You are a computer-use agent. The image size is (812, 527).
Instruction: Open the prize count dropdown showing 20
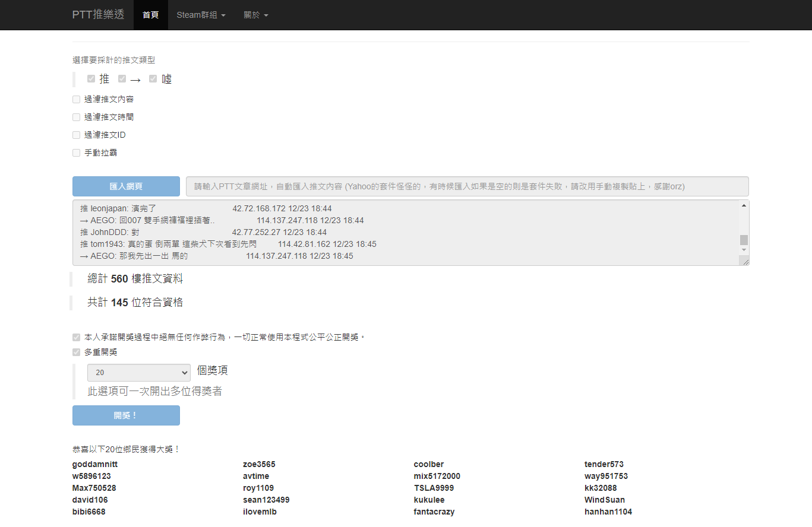click(x=139, y=373)
